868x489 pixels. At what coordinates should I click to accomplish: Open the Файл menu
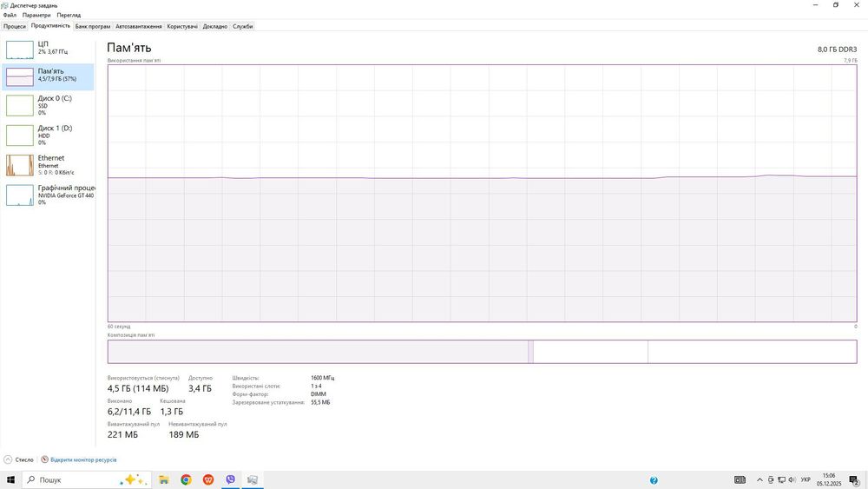(10, 15)
